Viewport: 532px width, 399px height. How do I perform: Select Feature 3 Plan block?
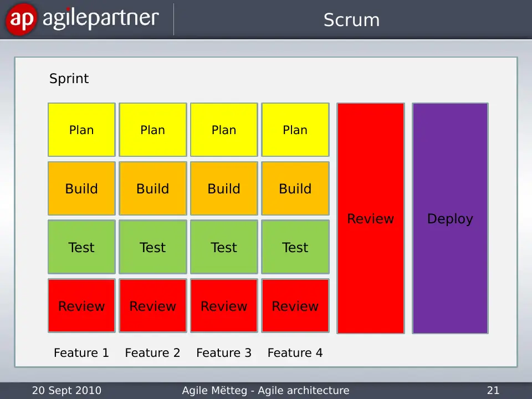coord(224,130)
